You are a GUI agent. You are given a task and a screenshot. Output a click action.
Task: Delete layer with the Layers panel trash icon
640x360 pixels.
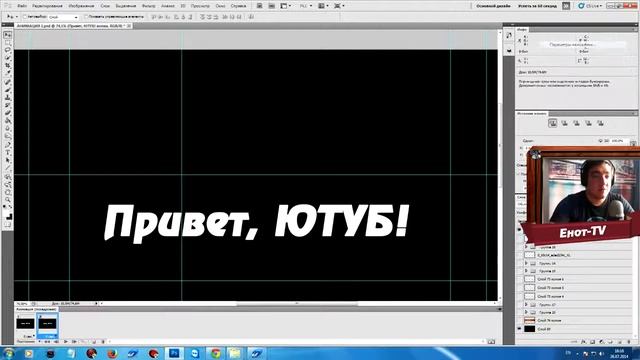(x=629, y=342)
